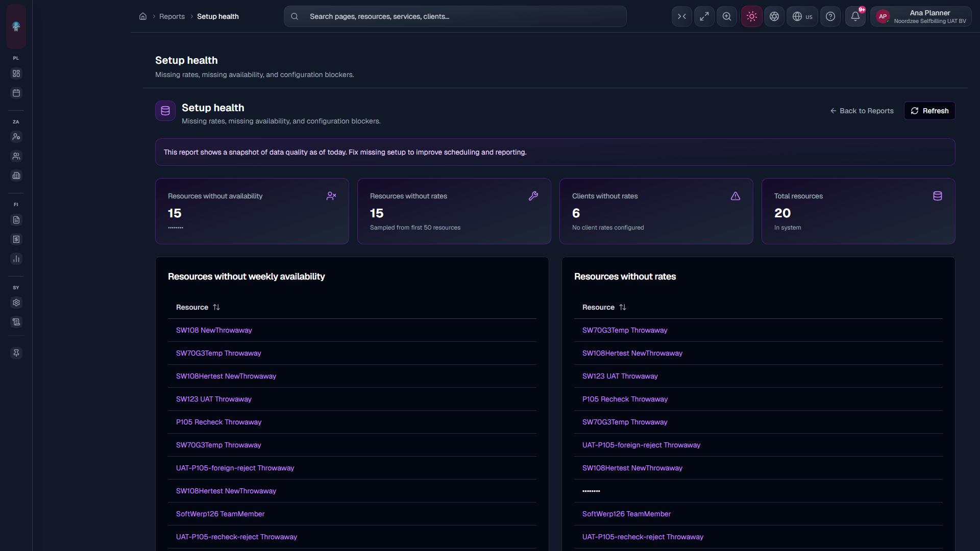Open the help question mark icon
This screenshot has width=980, height=551.
(x=830, y=16)
